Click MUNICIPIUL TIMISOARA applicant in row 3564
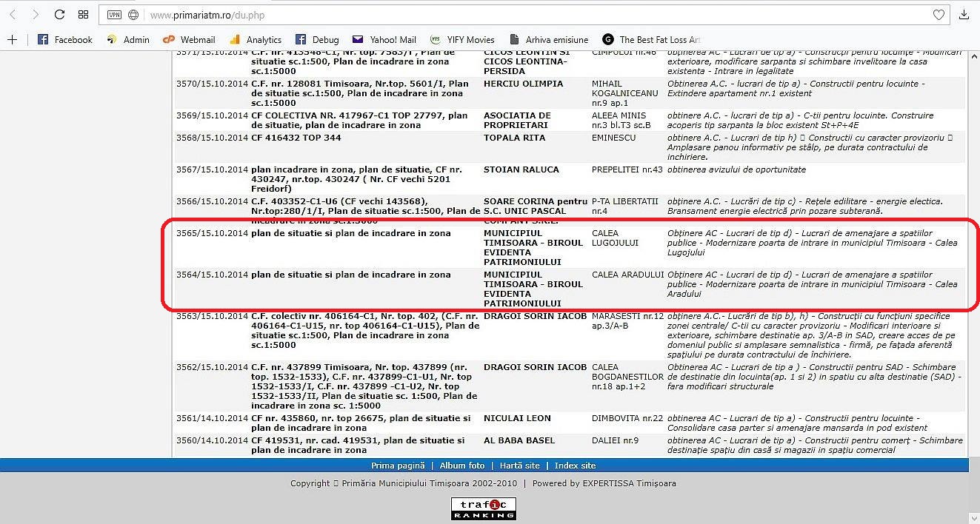This screenshot has height=524, width=980. 533,289
